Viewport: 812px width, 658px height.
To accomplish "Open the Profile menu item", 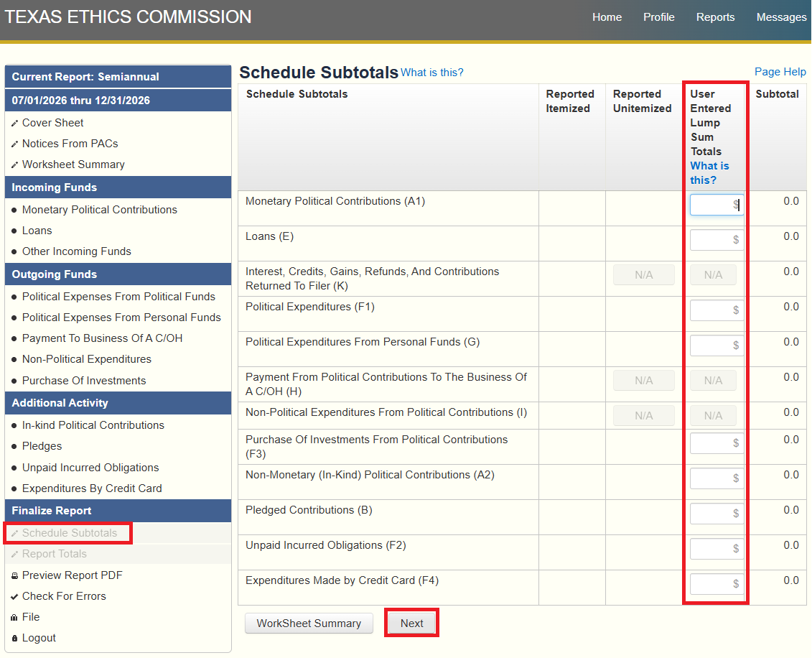I will point(658,17).
